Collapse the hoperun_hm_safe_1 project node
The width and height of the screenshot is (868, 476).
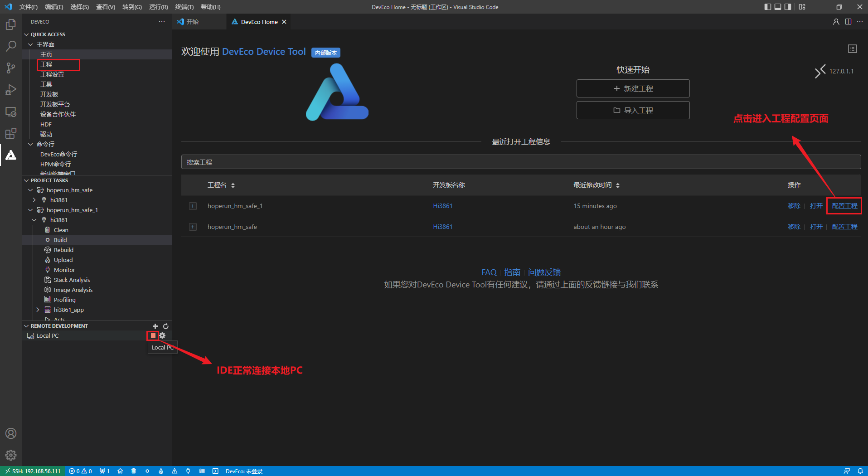click(x=30, y=210)
